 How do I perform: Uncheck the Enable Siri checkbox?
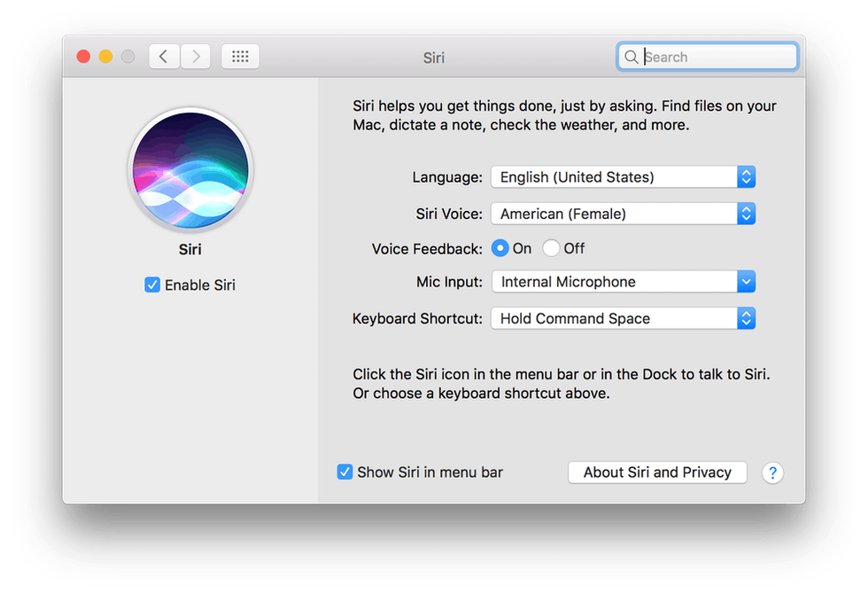point(152,285)
